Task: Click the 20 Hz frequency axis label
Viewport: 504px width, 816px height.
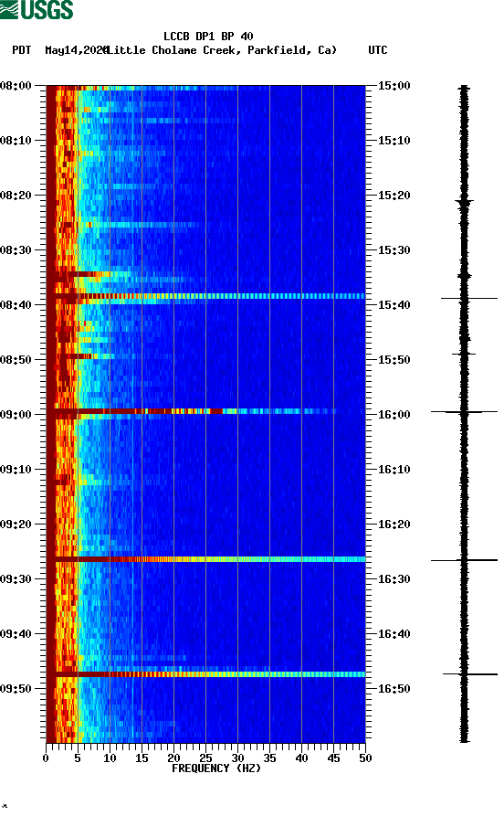Action: tap(173, 758)
